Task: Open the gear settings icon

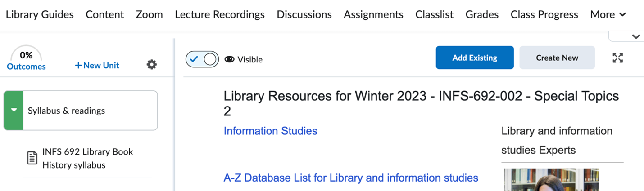Action: tap(152, 65)
